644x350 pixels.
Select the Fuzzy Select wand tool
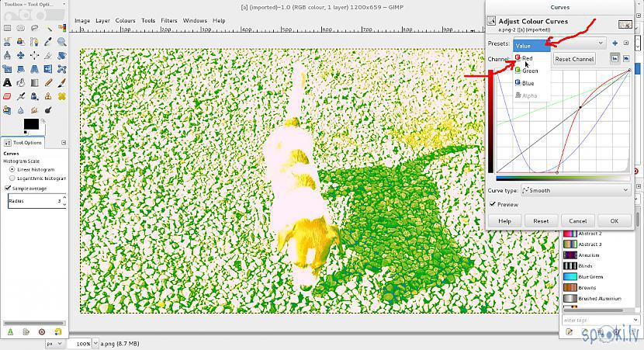(x=48, y=28)
